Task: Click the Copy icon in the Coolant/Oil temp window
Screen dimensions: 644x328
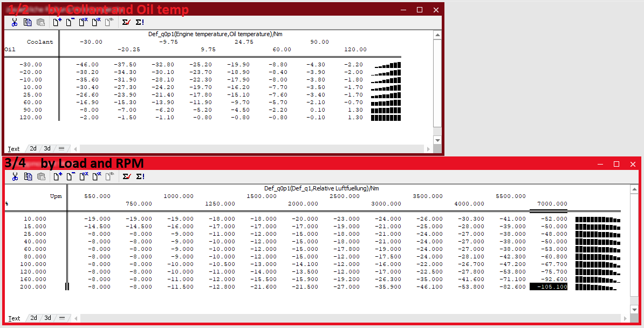Action: (x=28, y=22)
